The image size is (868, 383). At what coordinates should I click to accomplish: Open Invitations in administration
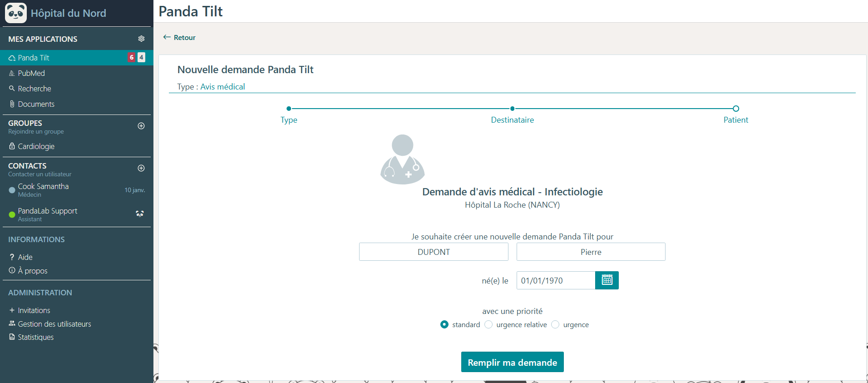point(30,310)
